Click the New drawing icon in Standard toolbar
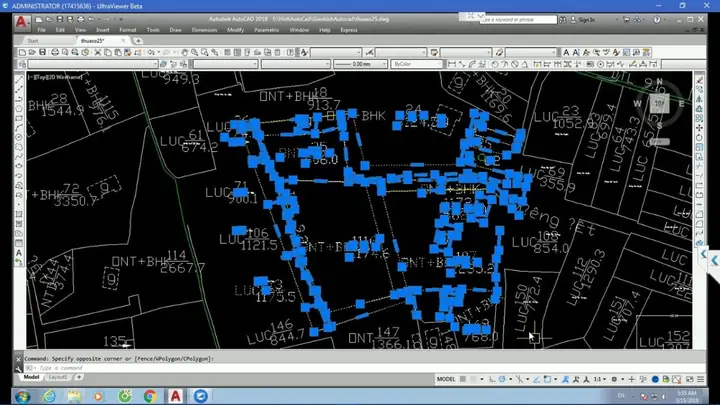Screen dimensions: 720x405 point(22,52)
